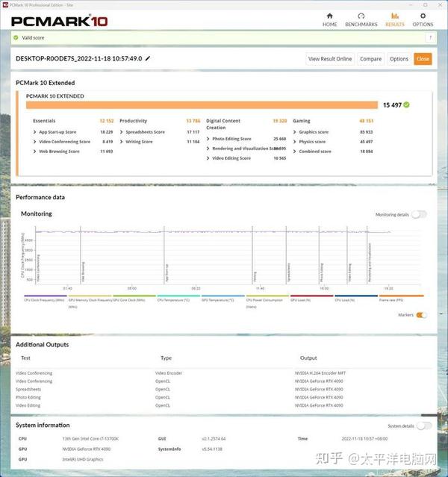Open Options gear icon

point(423,16)
